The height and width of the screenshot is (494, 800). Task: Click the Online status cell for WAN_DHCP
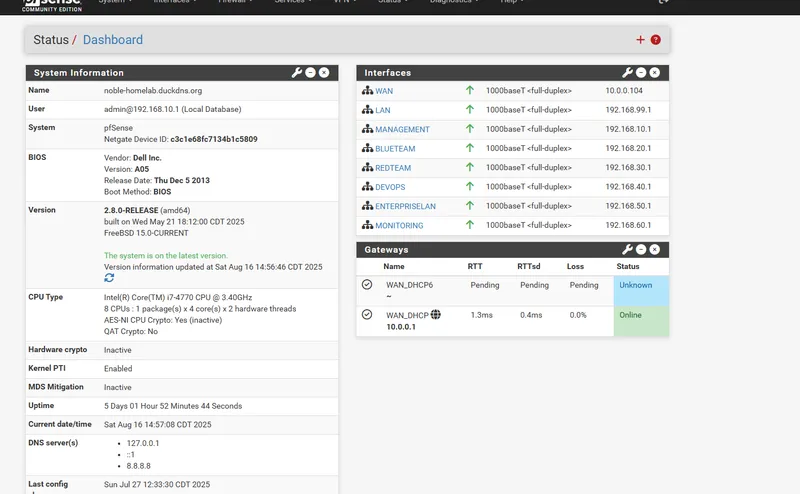coord(641,321)
